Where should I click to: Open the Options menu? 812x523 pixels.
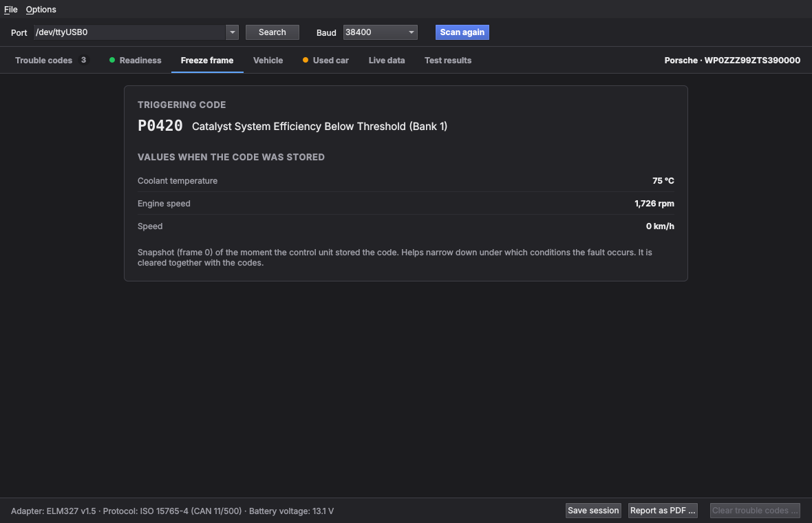[41, 10]
